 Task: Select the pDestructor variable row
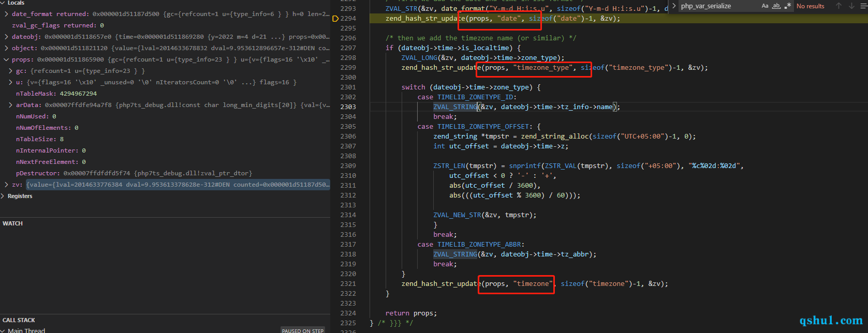[x=165, y=173]
